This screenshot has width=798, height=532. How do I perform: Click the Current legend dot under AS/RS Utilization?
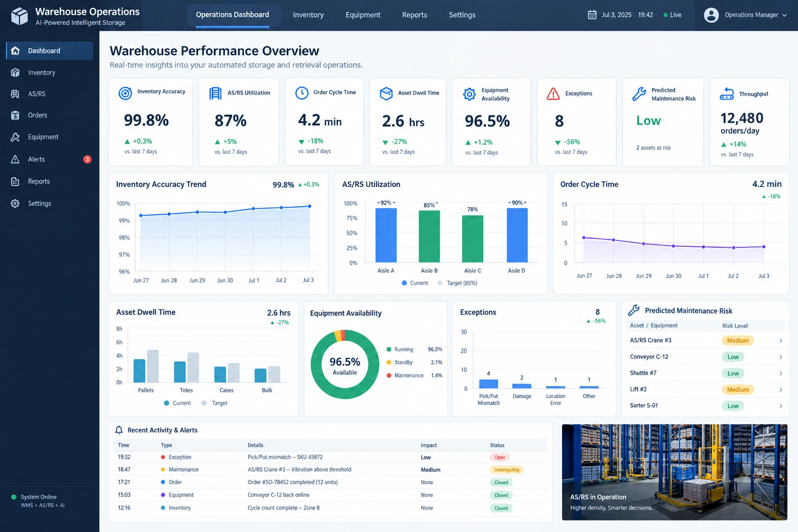click(405, 283)
